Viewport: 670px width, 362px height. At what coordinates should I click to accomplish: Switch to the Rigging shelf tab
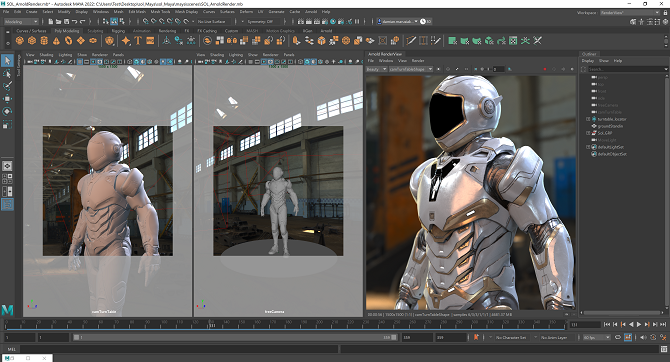point(118,31)
